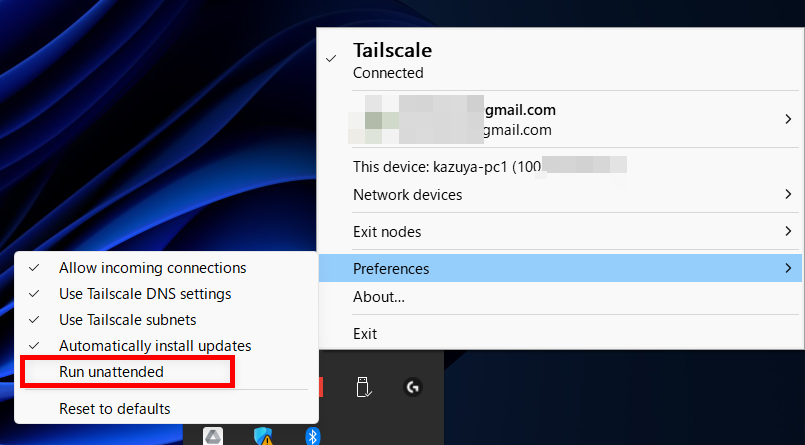The image size is (805, 445).
Task: Open the About... menu entry
Action: point(560,297)
